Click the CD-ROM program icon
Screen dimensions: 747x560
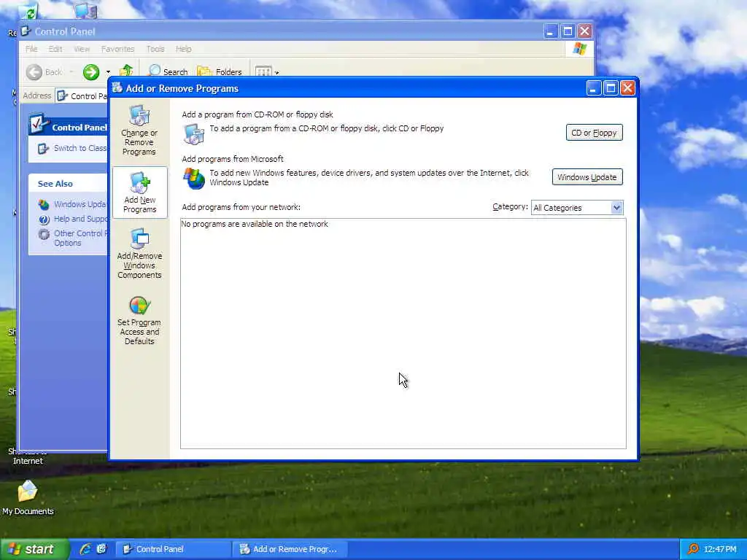click(194, 134)
